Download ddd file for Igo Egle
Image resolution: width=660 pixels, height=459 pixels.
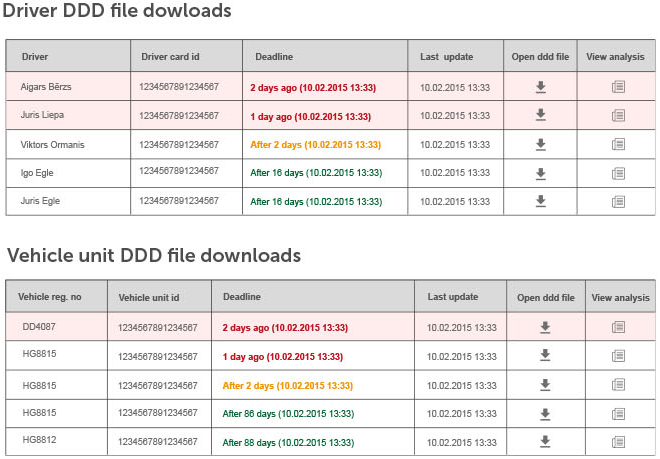540,173
